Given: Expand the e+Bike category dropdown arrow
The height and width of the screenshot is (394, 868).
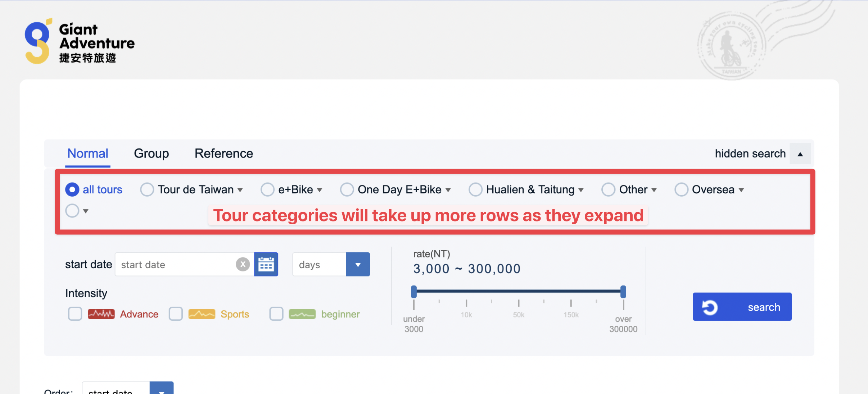Looking at the screenshot, I should (x=320, y=190).
